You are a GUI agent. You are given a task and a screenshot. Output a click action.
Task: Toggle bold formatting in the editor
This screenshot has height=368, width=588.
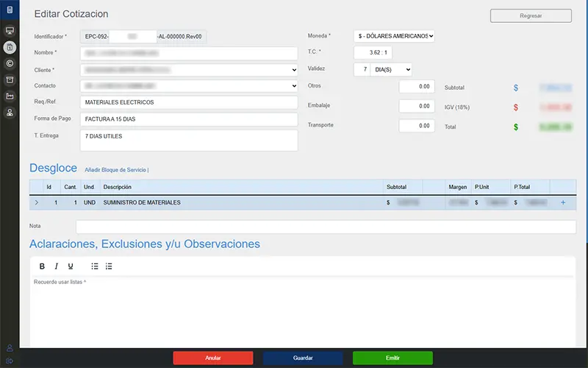42,266
